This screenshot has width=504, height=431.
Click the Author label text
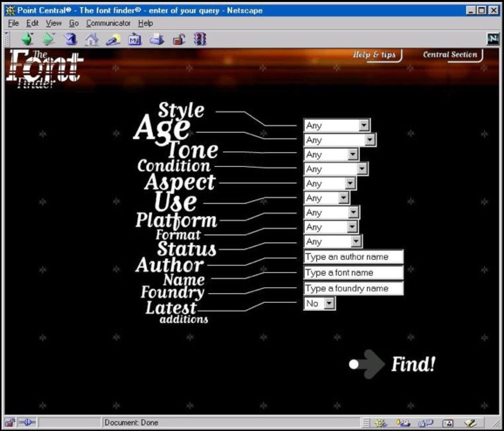tap(170, 265)
